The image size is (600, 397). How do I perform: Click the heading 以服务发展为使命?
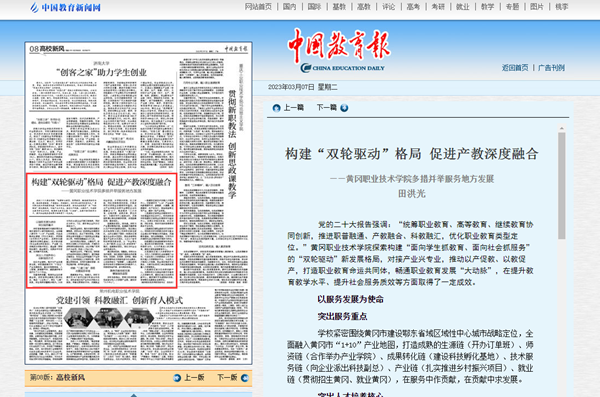tap(350, 299)
